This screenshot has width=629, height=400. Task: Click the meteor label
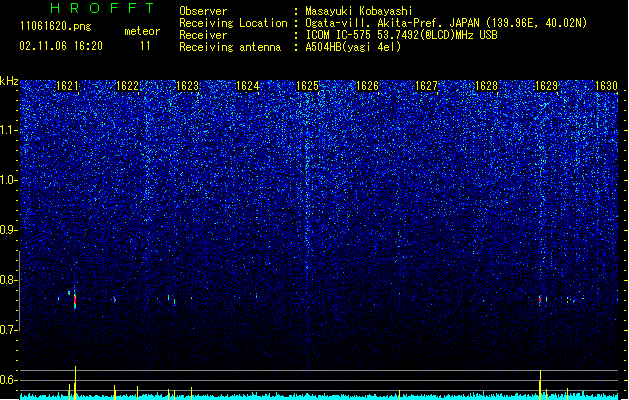[142, 31]
